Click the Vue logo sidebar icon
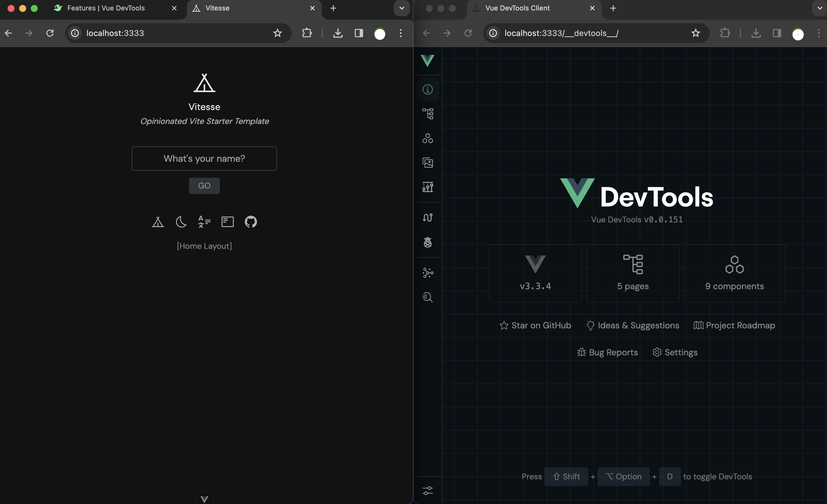 coord(428,62)
